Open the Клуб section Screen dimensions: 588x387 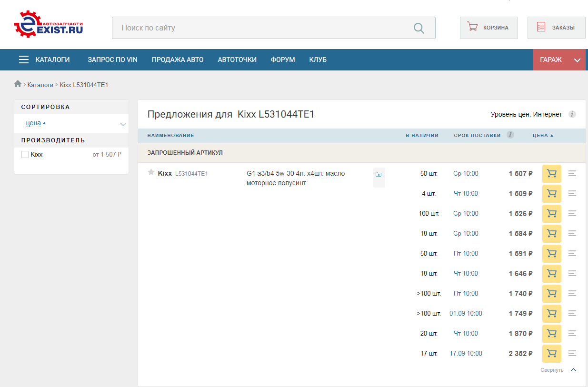(318, 60)
